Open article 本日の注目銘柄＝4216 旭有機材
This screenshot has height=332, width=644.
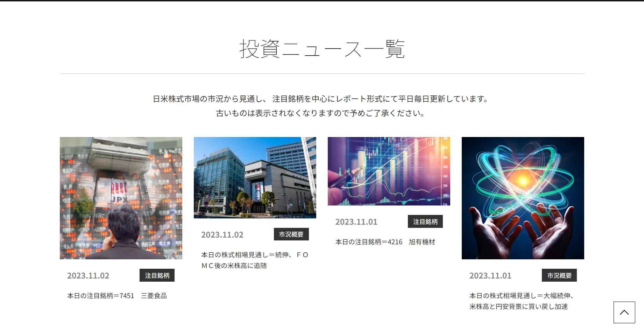click(x=385, y=242)
